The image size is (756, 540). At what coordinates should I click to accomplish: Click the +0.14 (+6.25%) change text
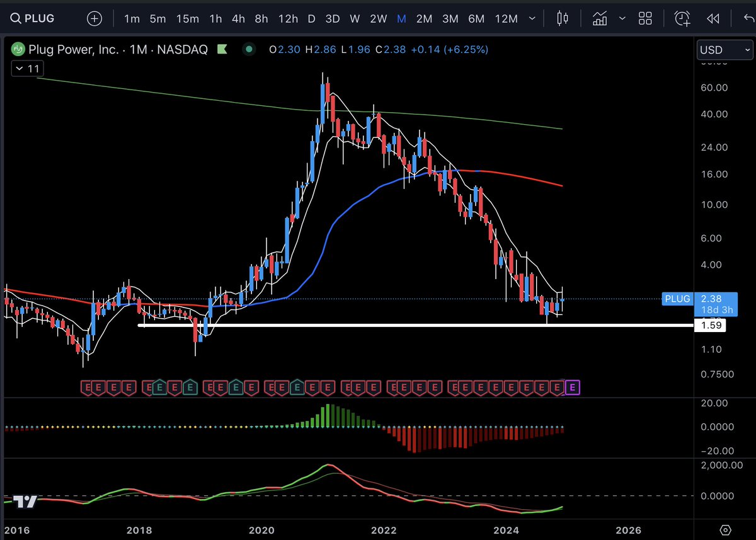click(x=449, y=49)
